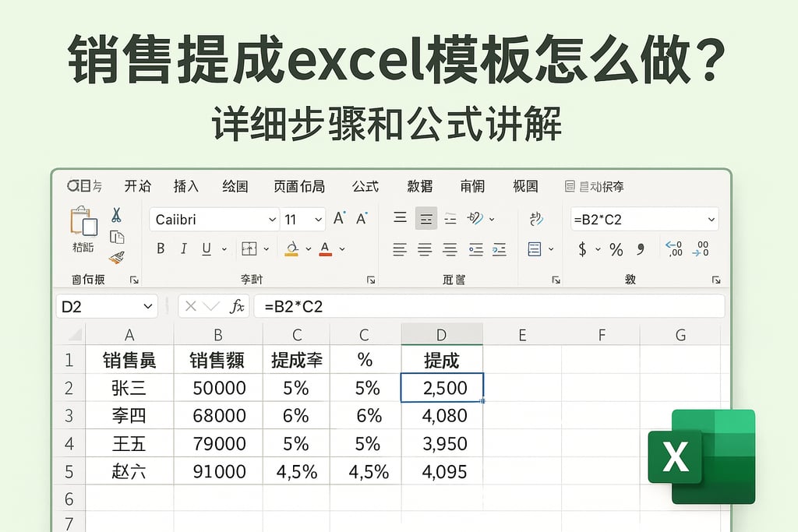Apply the Currency format with the dollar icon
This screenshot has width=798, height=532.
coord(581,248)
